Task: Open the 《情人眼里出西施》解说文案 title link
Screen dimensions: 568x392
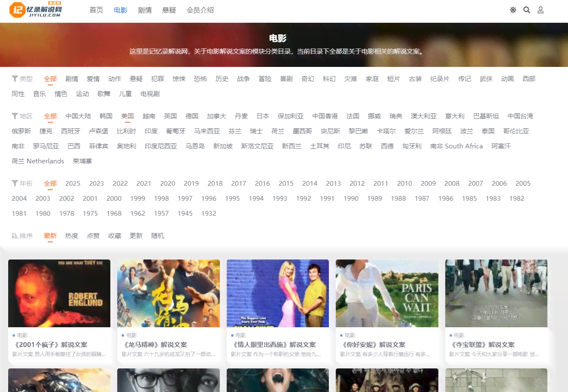Action: click(x=273, y=345)
